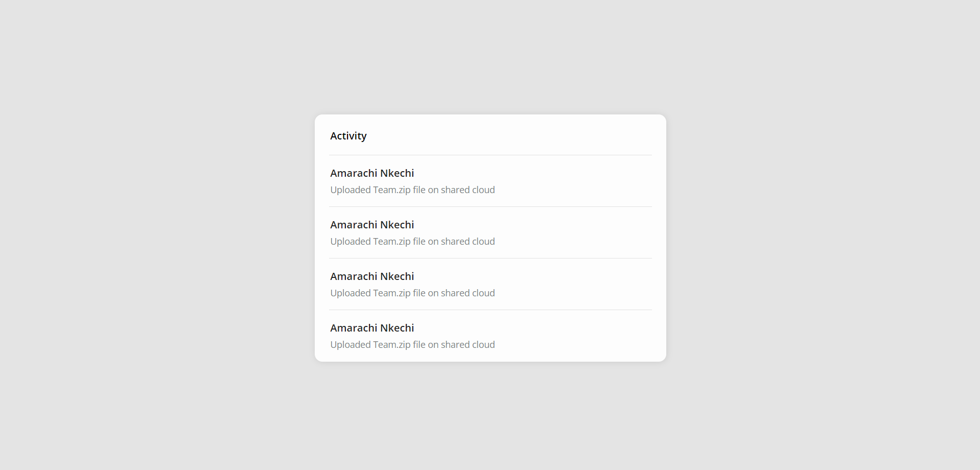Open the second 'Uploaded Team.zip' activity description

pos(412,242)
